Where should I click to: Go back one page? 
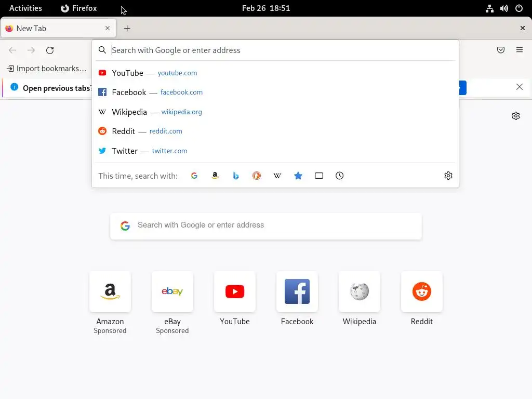(12, 50)
